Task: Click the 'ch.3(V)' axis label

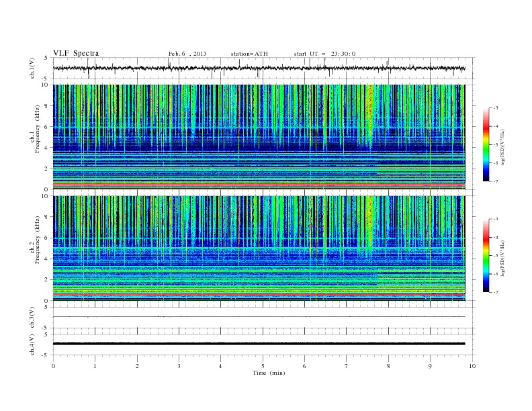Action: (x=32, y=318)
